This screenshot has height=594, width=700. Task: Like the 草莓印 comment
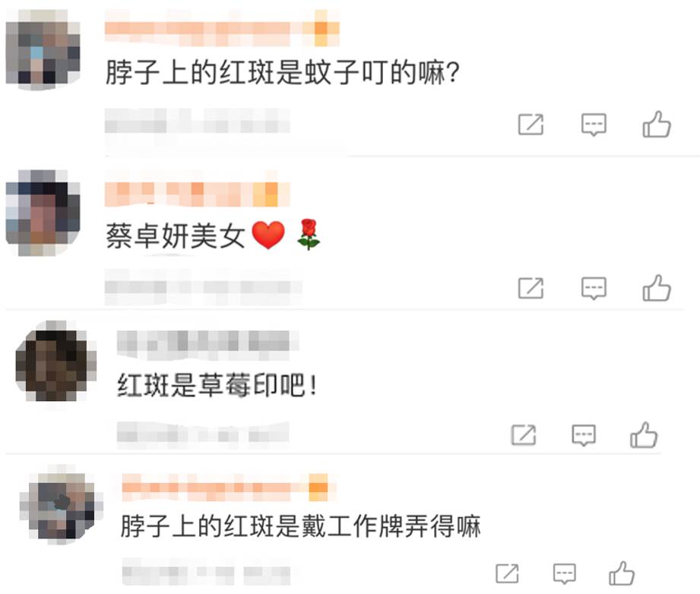coord(644,434)
